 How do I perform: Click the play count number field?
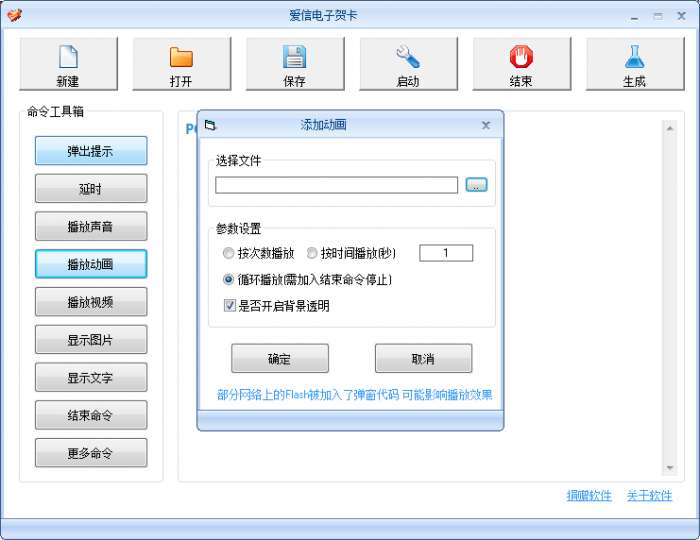pyautogui.click(x=446, y=253)
